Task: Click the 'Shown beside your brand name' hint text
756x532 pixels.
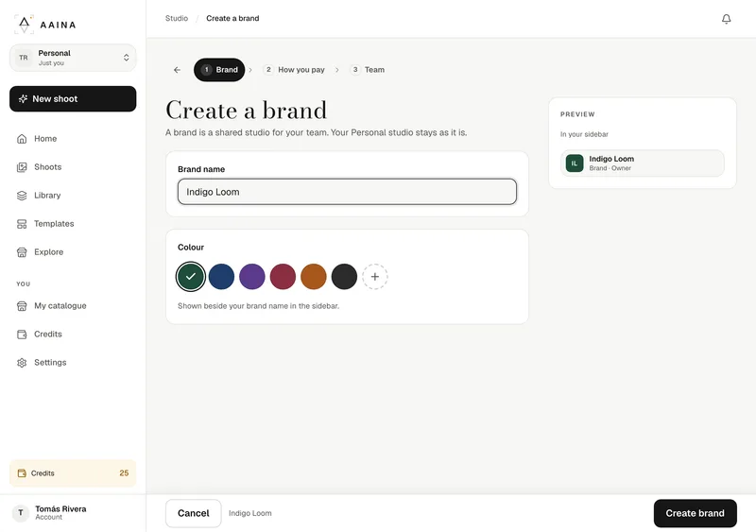Action: [x=258, y=306]
